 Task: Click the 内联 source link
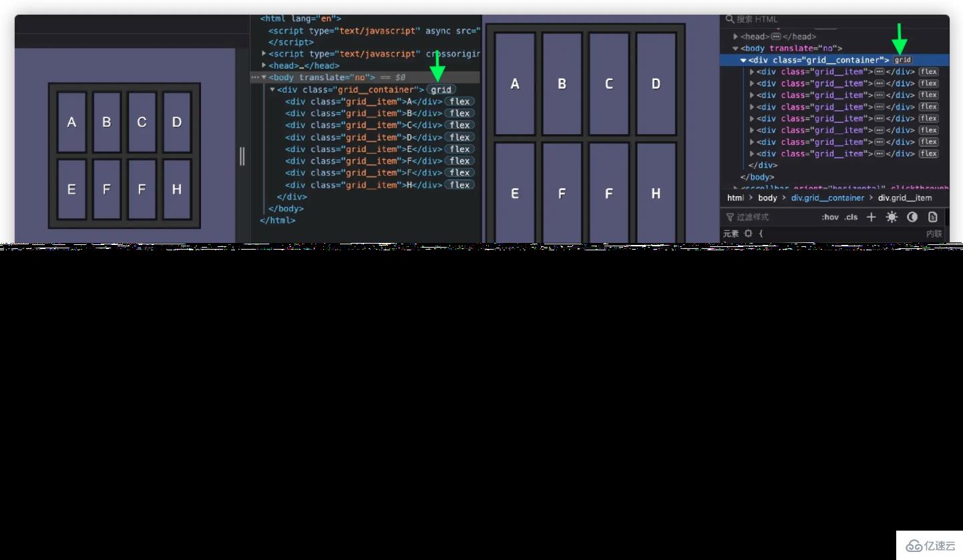934,234
